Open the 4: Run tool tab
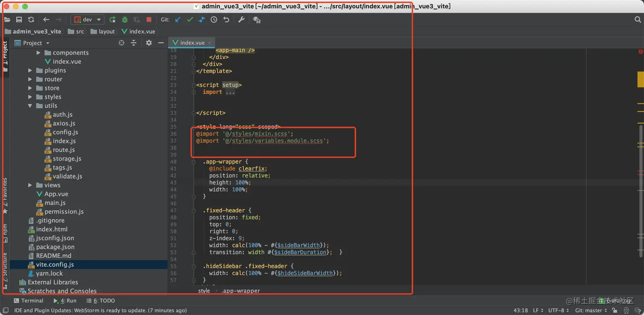 click(x=65, y=301)
